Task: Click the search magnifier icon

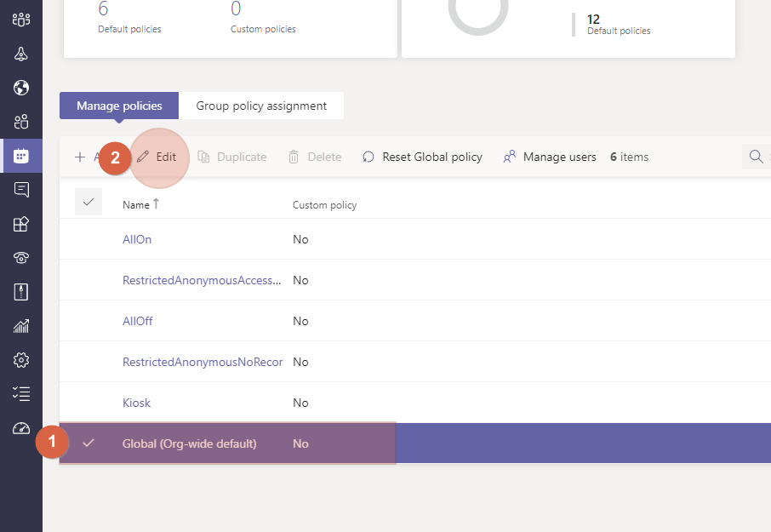Action: click(x=756, y=157)
